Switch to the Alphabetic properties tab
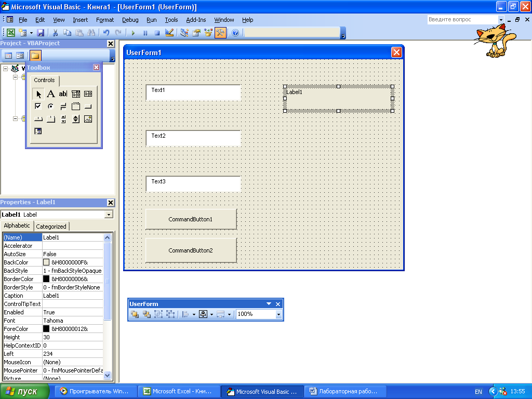Screen dimensions: 532x399 tap(17, 225)
